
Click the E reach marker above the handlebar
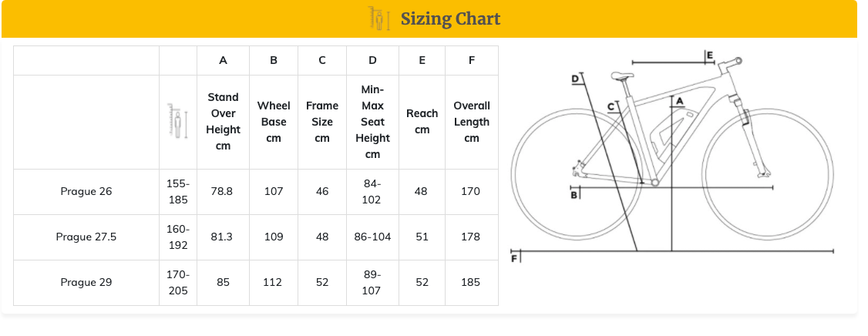(x=709, y=54)
